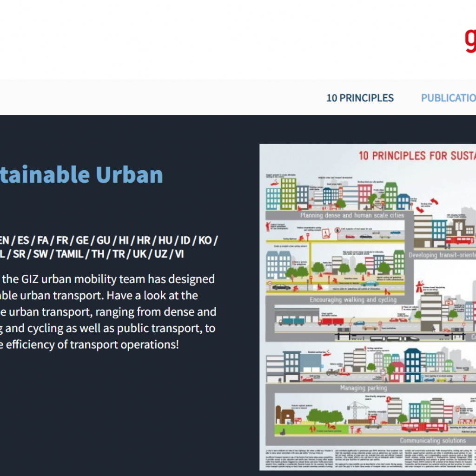This screenshot has width=476, height=476.
Task: Open the KO language version
Action: (205, 240)
